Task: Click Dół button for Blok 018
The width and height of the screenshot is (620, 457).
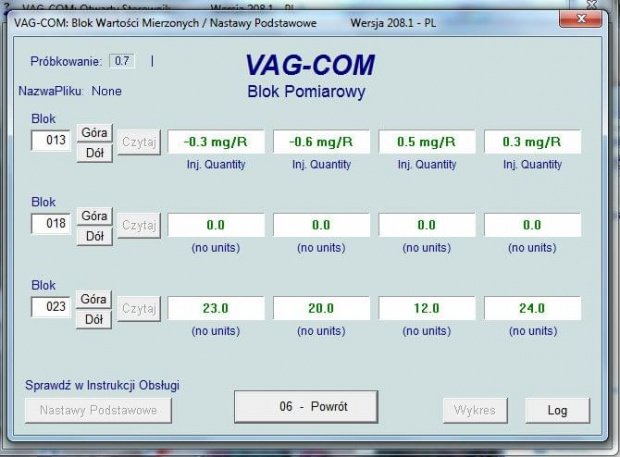Action: [95, 236]
